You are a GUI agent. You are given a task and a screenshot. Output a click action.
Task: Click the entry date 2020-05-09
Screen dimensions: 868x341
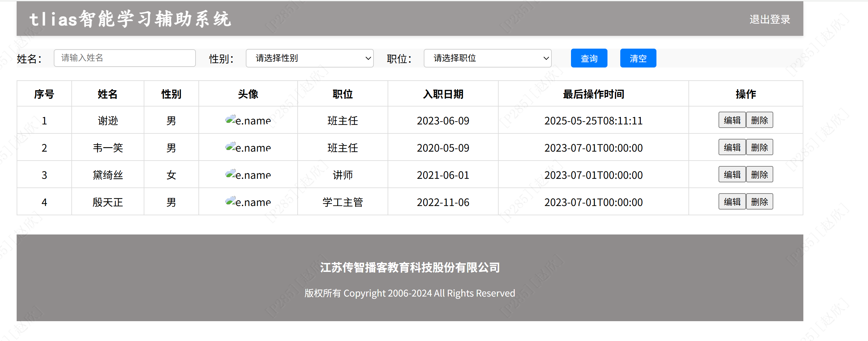[x=443, y=148]
